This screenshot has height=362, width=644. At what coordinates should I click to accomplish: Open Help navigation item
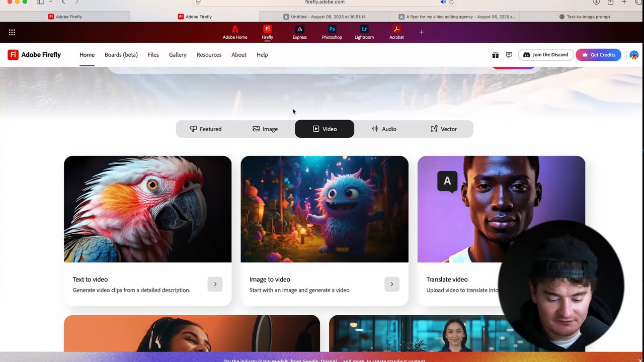[x=262, y=55]
